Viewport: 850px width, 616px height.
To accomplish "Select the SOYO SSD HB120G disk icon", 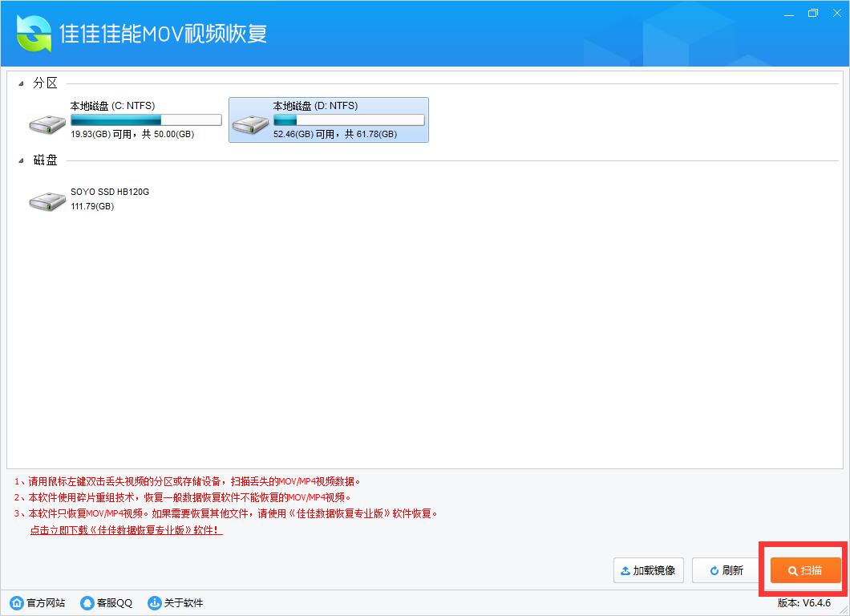I will pyautogui.click(x=47, y=201).
